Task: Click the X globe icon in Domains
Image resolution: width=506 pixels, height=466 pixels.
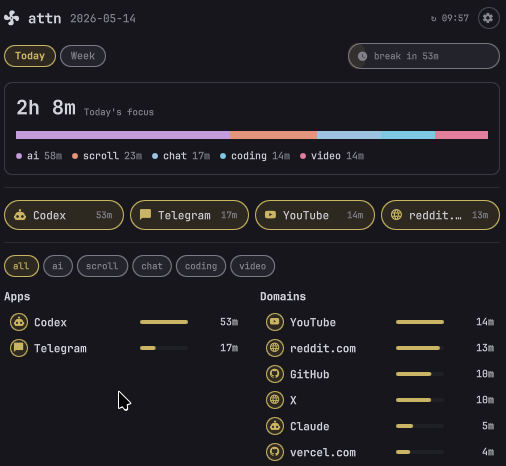Action: coord(275,400)
